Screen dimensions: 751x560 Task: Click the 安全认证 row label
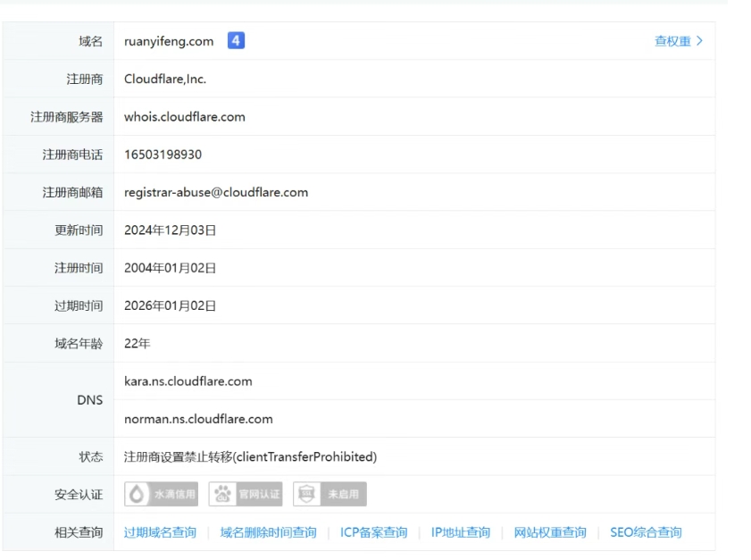coord(79,495)
